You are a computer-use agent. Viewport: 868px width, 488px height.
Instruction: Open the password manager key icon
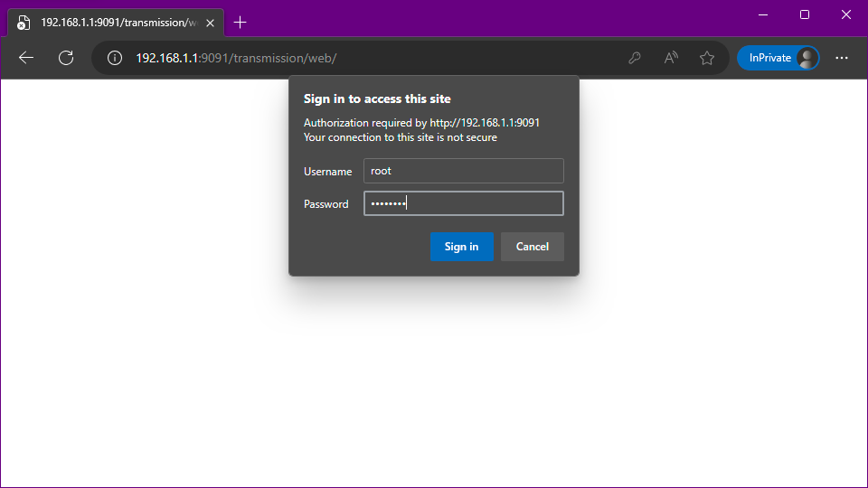(x=635, y=58)
